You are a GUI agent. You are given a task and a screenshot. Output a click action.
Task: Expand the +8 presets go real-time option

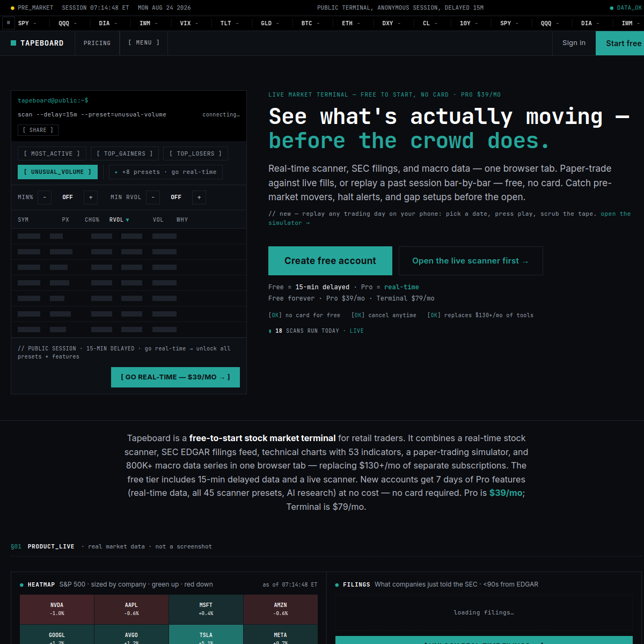point(166,172)
